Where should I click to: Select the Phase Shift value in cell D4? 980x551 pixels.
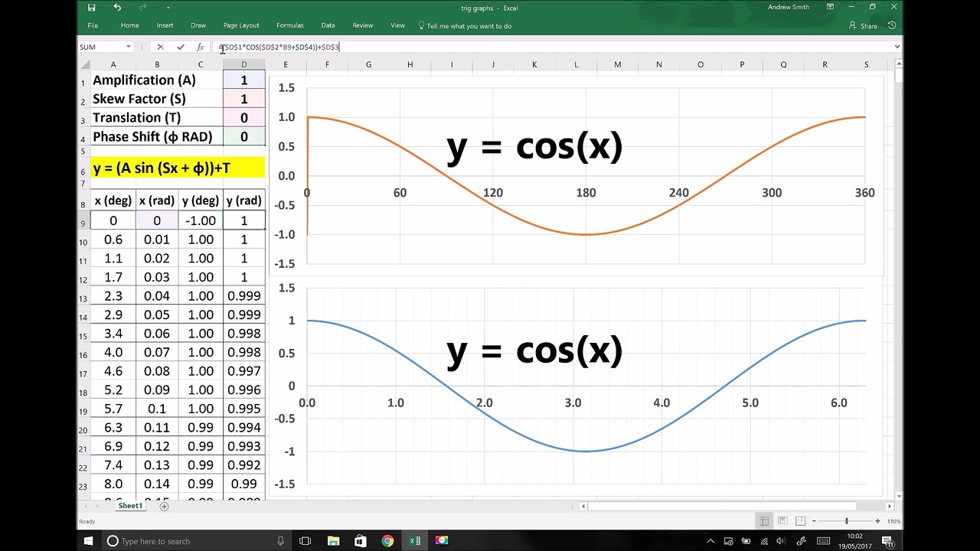pos(244,136)
